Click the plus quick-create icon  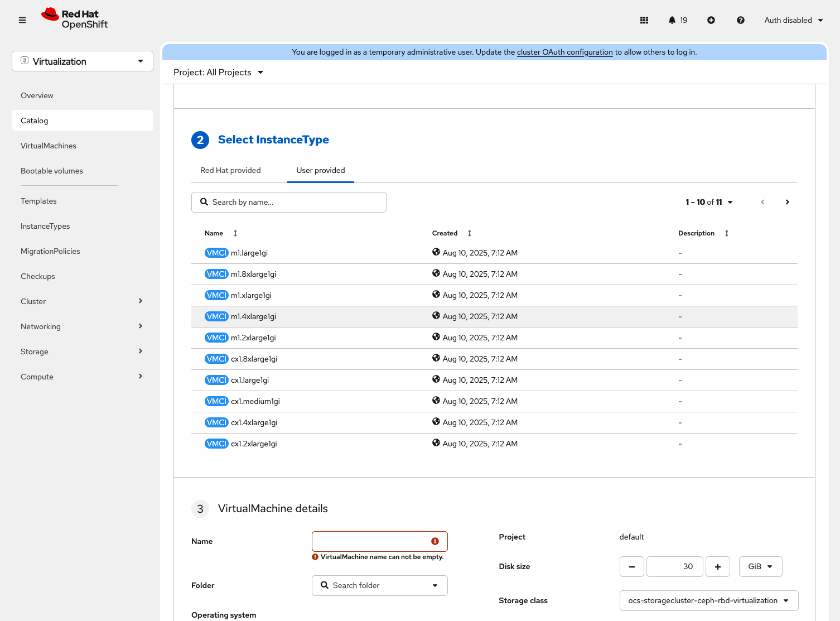click(711, 20)
